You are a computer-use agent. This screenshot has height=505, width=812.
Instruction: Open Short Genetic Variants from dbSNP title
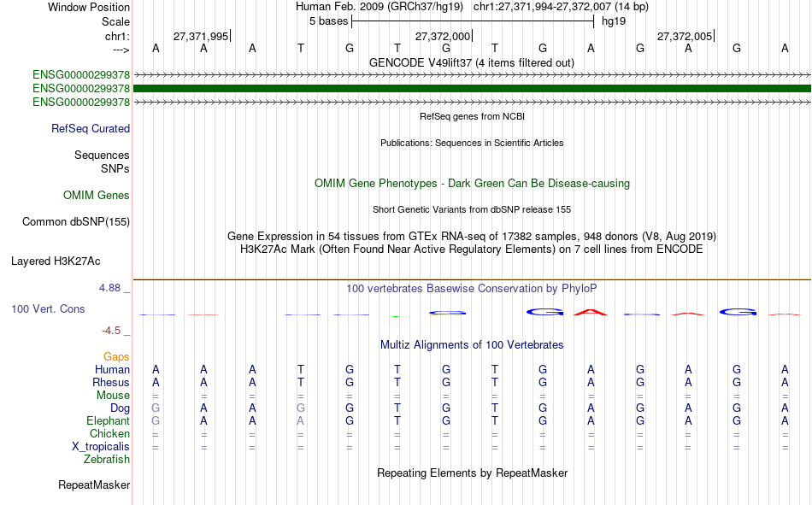pyautogui.click(x=472, y=209)
